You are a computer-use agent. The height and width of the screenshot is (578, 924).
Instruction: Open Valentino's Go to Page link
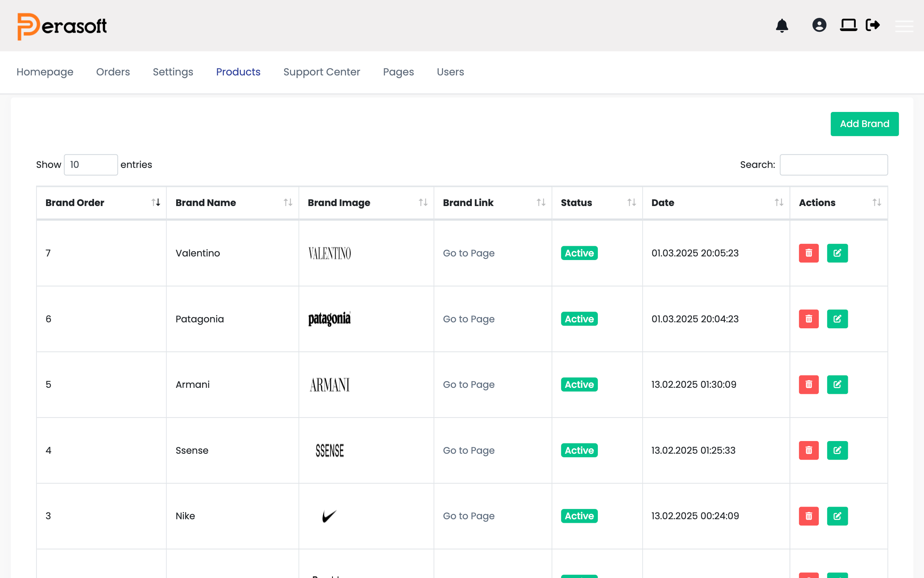[469, 253]
